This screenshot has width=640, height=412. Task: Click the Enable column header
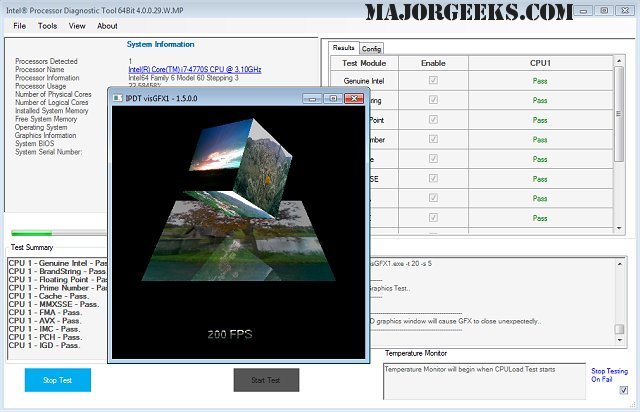coord(433,63)
